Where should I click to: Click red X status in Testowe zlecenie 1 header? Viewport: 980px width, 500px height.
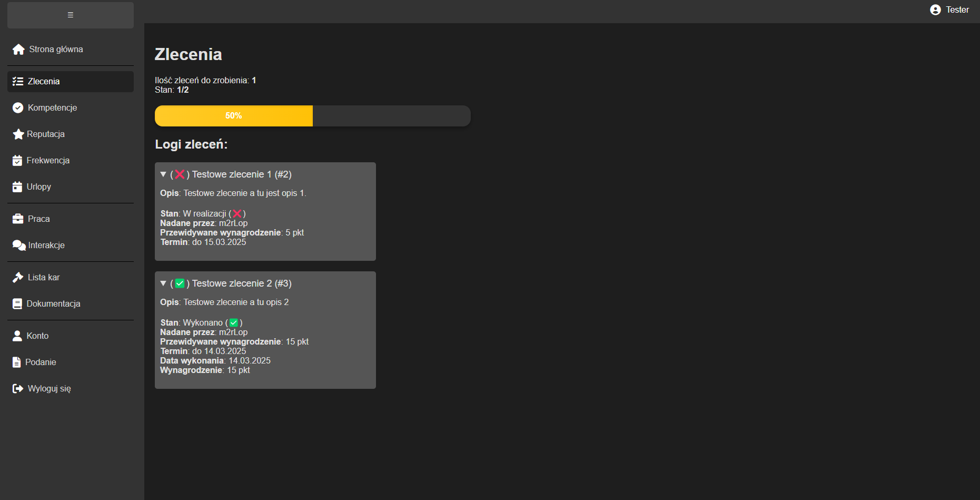click(180, 174)
